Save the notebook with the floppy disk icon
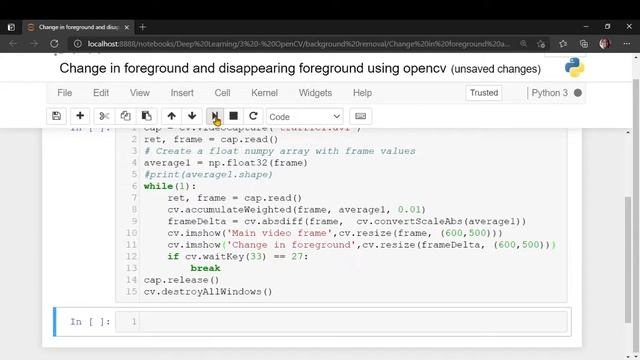640x360 pixels. click(x=56, y=116)
